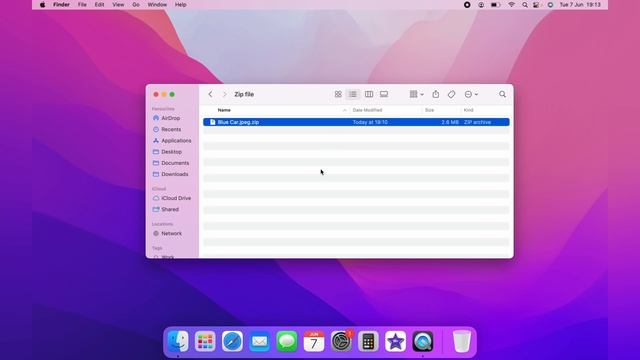640x360 pixels.
Task: Open Calculator from the Dock
Action: pos(368,341)
